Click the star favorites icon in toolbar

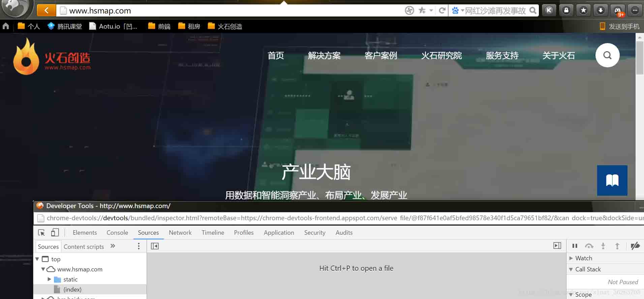click(583, 10)
